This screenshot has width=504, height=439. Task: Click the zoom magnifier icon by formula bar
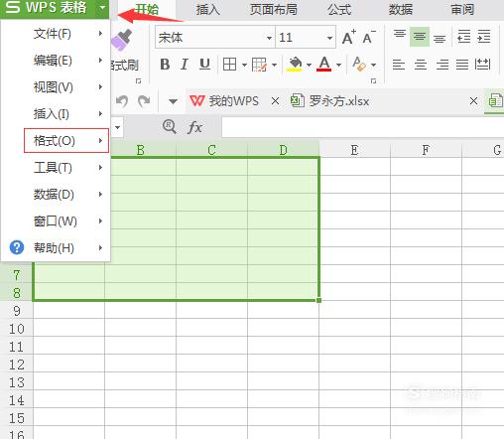pyautogui.click(x=169, y=127)
